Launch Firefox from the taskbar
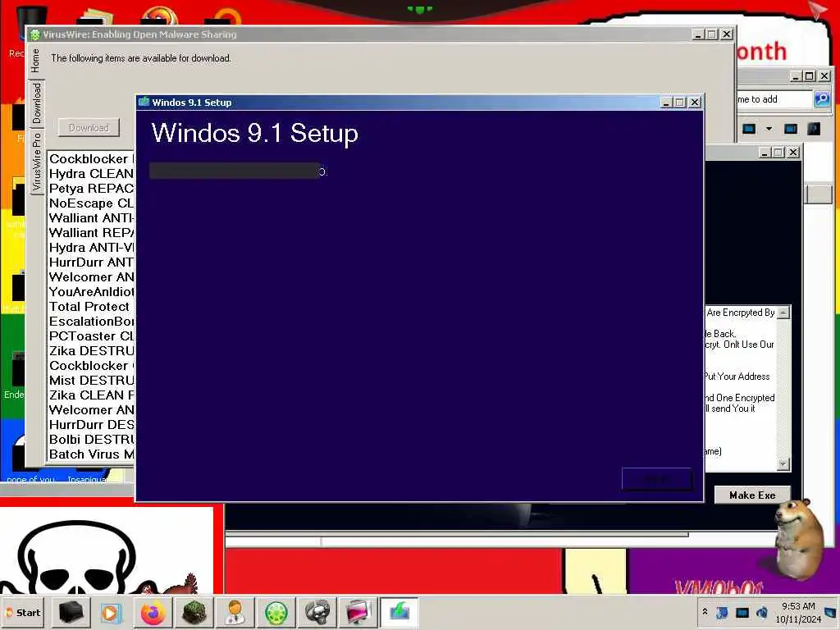This screenshot has height=630, width=840. (x=153, y=612)
